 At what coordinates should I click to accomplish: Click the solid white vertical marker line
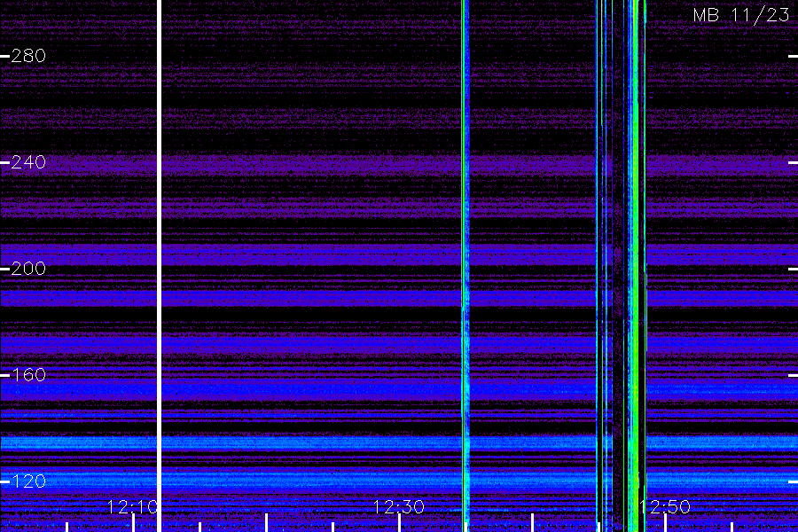pyautogui.click(x=159, y=266)
